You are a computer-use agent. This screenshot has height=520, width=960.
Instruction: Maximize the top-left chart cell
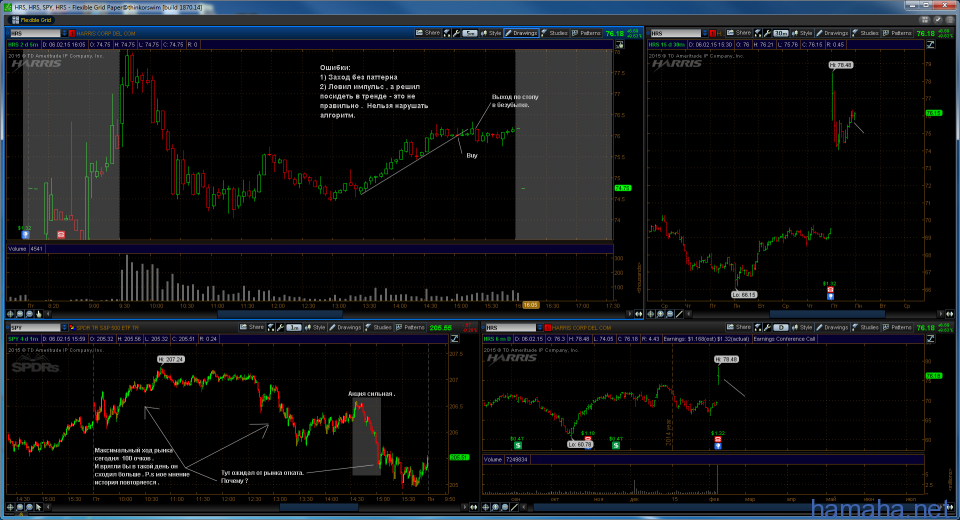pos(620,45)
